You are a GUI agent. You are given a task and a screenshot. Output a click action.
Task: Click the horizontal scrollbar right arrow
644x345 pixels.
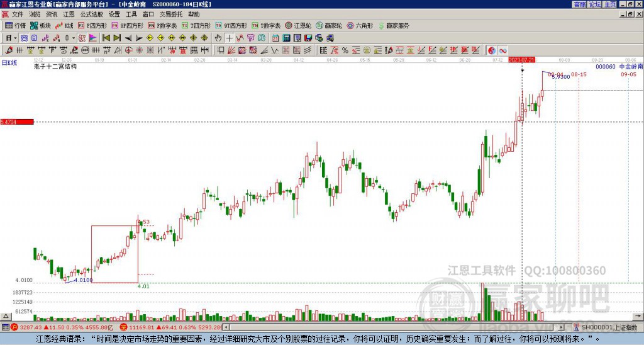562,327
